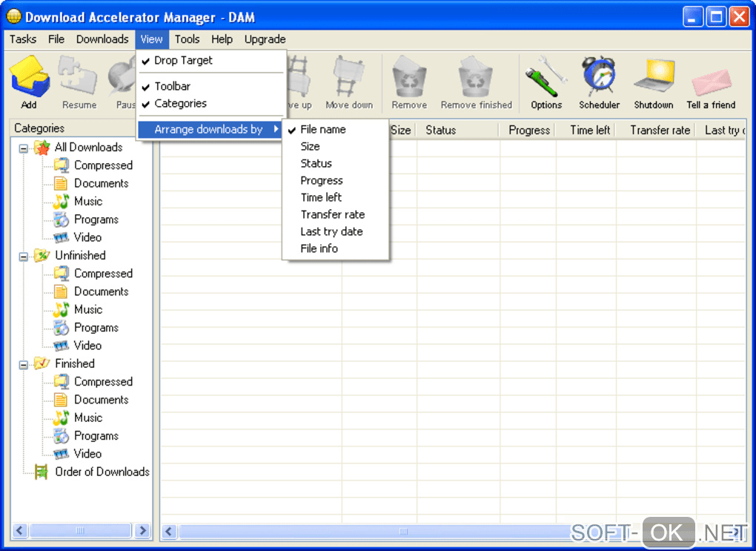Select All Downloads star folder icon
This screenshot has height=551, width=756.
(42, 148)
